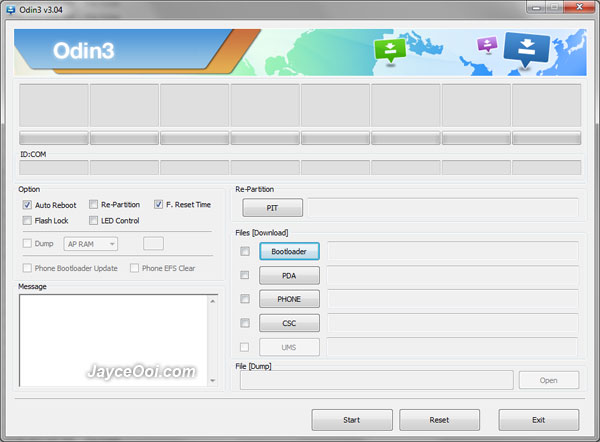
Task: Click the first progress bar under device slots
Action: [x=54, y=138]
